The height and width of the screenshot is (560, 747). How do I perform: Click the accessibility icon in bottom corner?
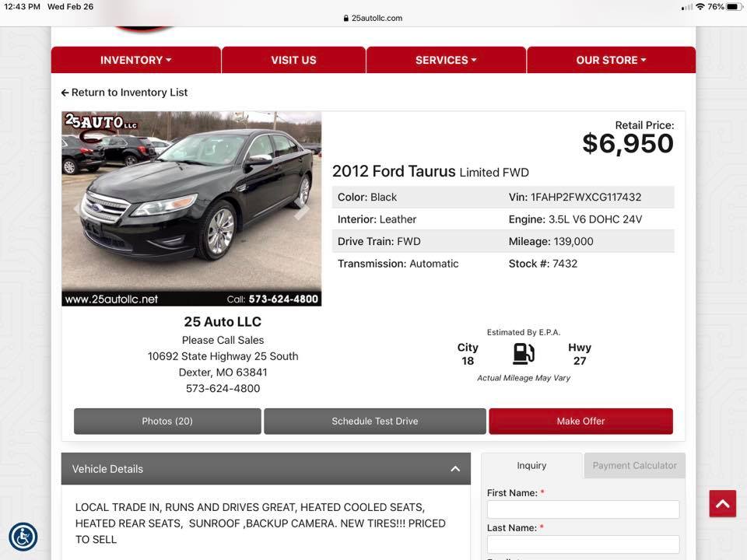(x=23, y=537)
